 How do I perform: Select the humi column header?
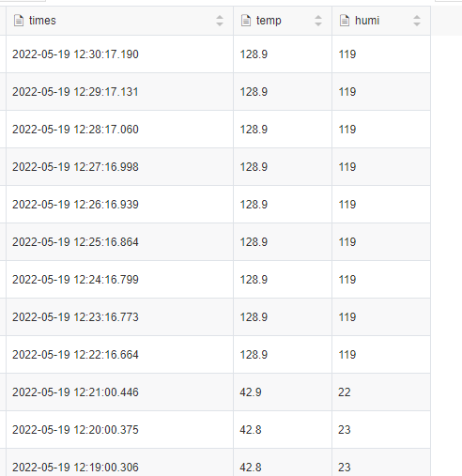(x=381, y=21)
